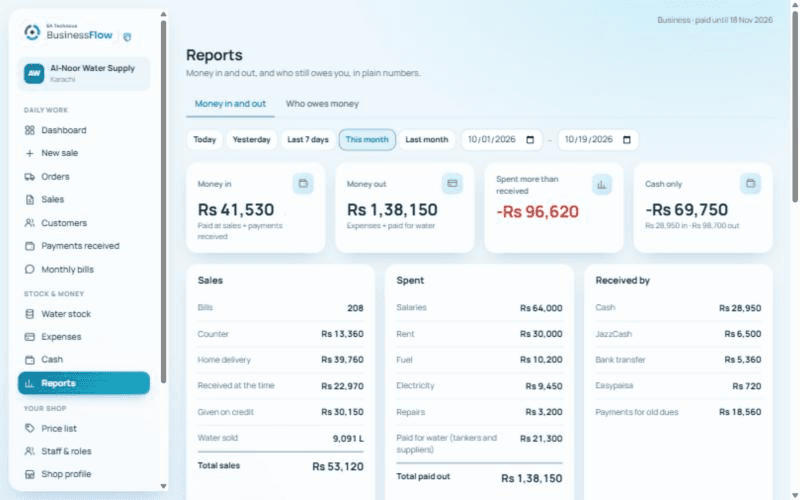Click the red -Rs 96,620 value
Viewport: 800px width, 500px height.
tap(538, 212)
